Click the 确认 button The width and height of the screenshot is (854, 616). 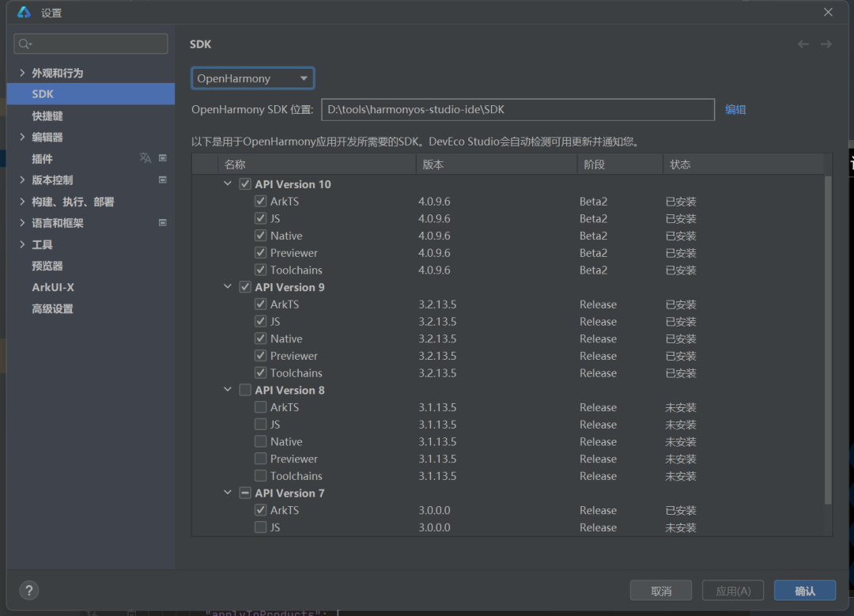[x=804, y=591]
